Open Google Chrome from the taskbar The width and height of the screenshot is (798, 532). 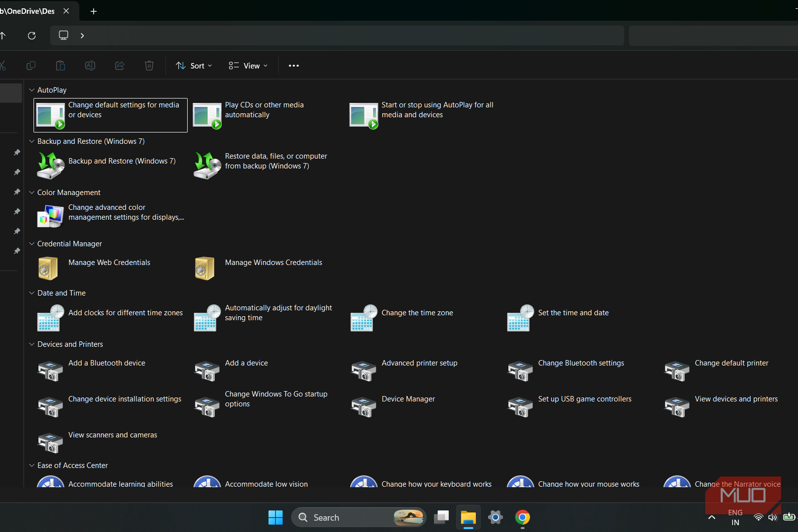[x=523, y=517]
